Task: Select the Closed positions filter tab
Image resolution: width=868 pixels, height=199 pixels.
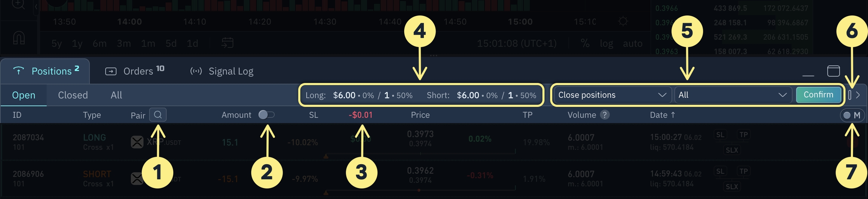Action: [x=73, y=95]
